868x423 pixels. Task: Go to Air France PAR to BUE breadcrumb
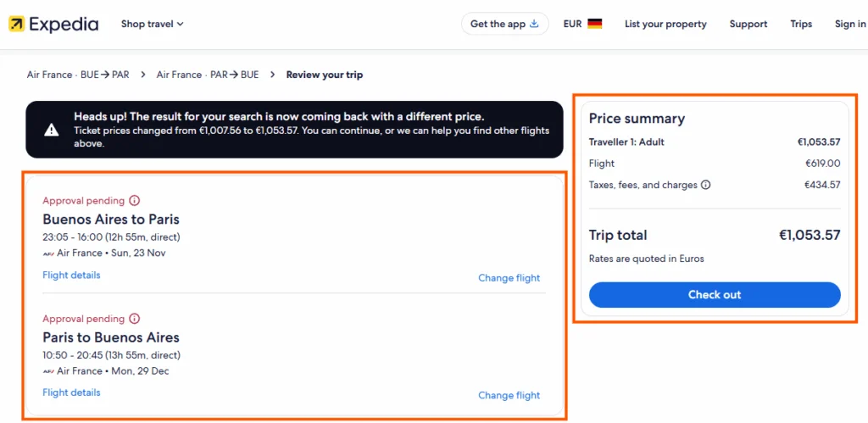(208, 75)
